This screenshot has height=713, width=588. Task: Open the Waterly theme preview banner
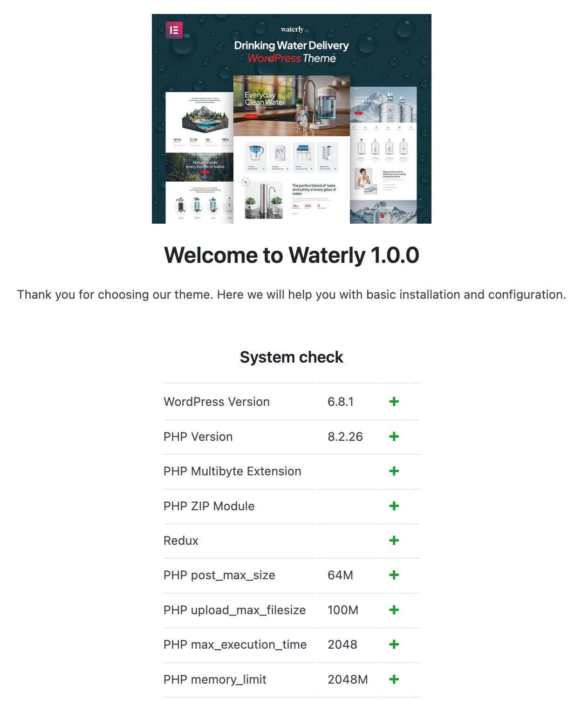click(292, 119)
